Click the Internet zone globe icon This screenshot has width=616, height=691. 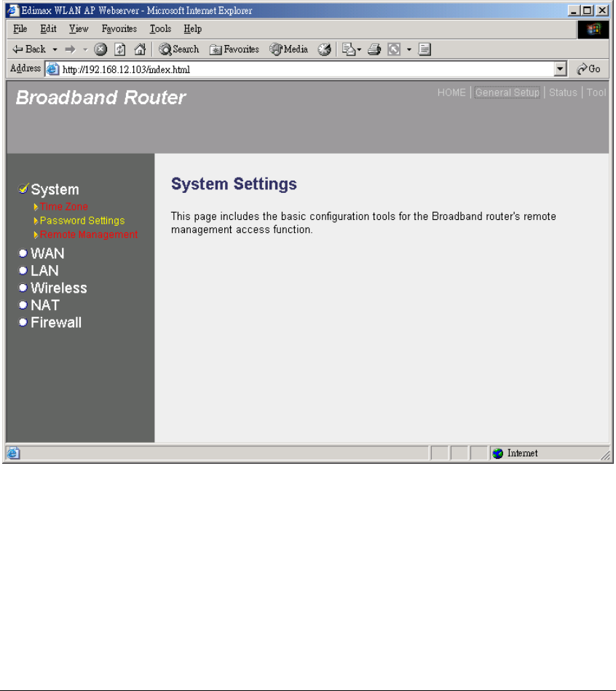[498, 454]
